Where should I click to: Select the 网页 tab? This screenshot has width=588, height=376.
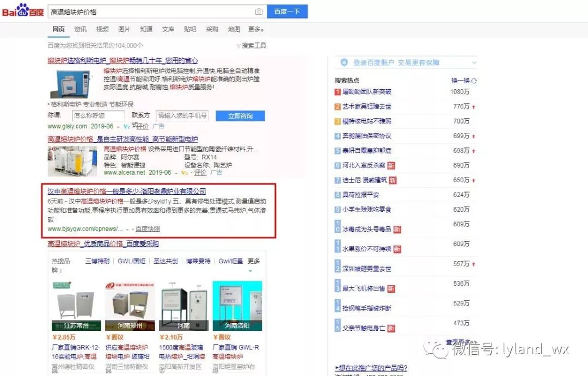pos(58,29)
